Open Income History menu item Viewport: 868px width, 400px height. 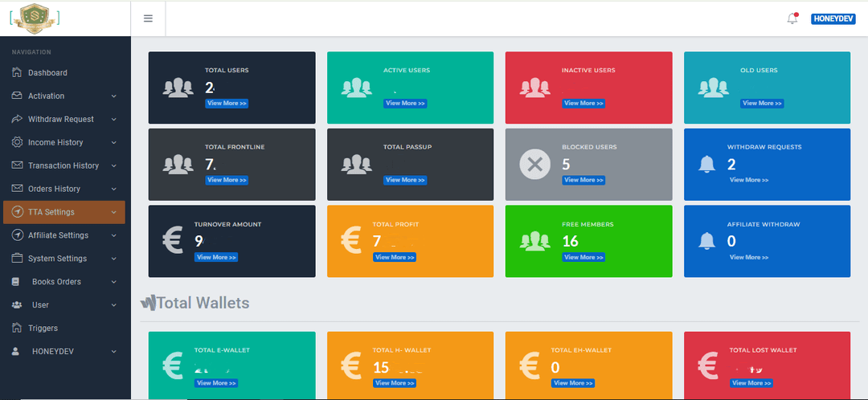55,142
